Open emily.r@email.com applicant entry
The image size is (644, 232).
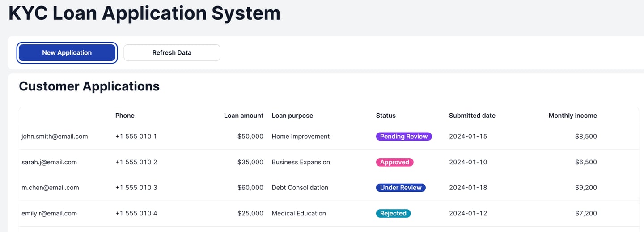coord(49,214)
